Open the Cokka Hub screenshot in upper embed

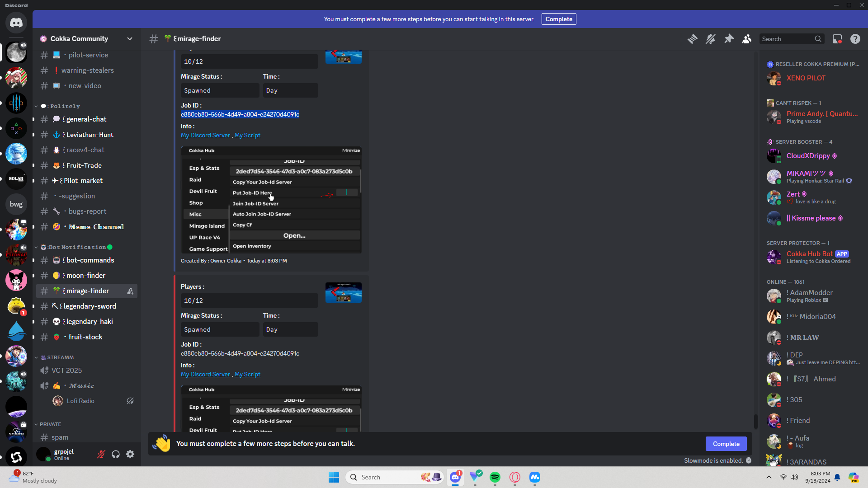coord(271,200)
